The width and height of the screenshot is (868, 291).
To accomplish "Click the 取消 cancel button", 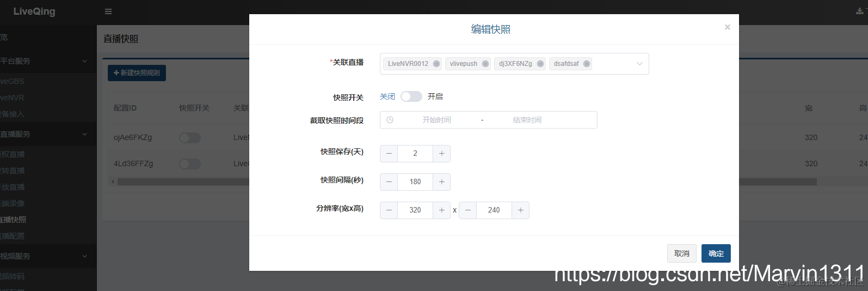I will click(682, 253).
